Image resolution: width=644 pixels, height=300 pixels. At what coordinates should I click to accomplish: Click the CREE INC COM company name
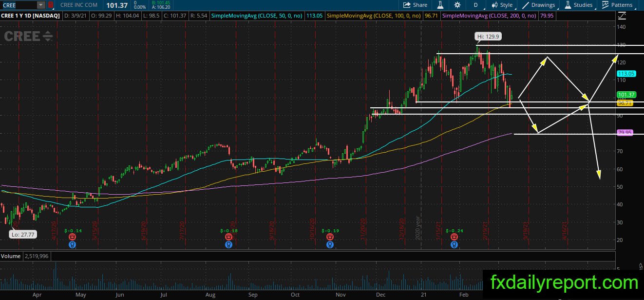(79, 5)
